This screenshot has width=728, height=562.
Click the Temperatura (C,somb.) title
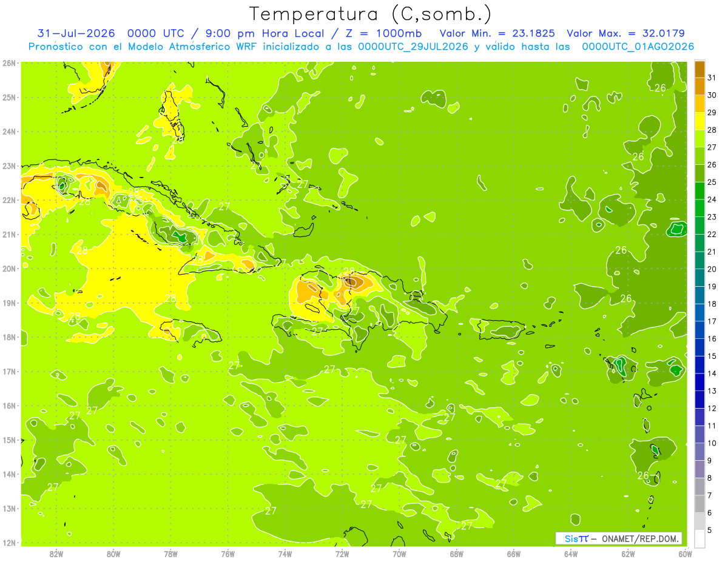click(x=371, y=13)
